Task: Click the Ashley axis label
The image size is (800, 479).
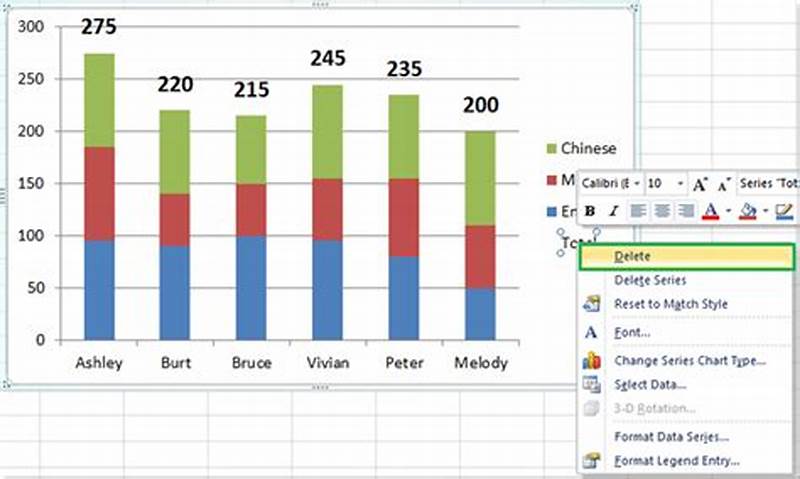Action: click(x=99, y=363)
